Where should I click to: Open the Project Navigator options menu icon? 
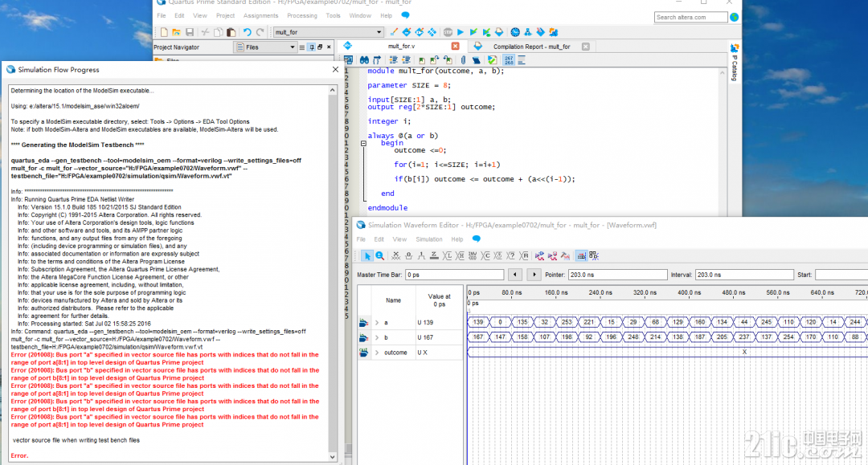click(x=301, y=47)
